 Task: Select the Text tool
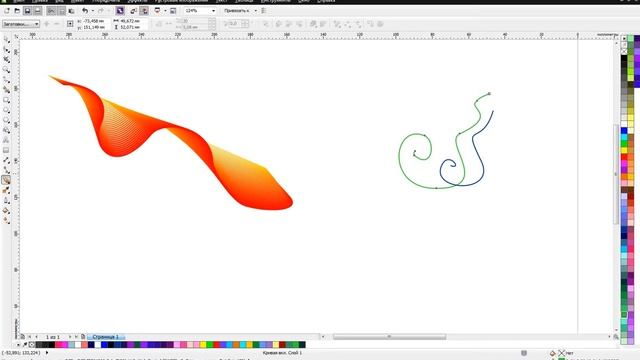pos(6,140)
